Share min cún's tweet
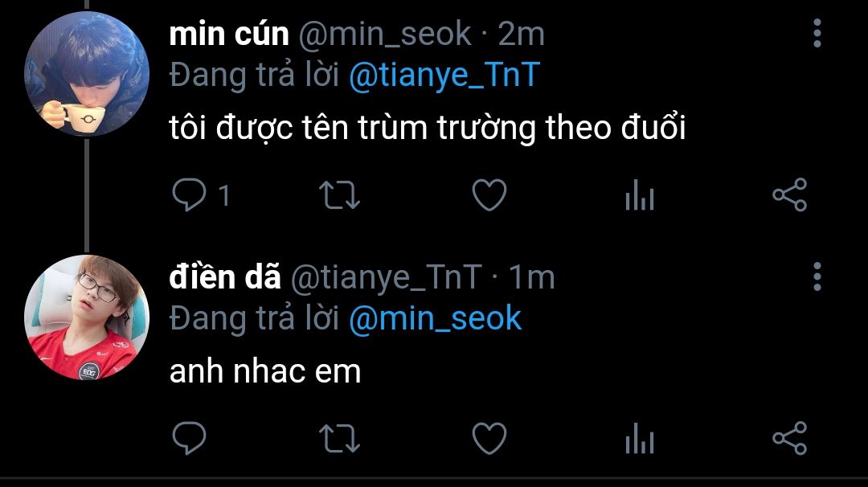Image resolution: width=868 pixels, height=487 pixels. [788, 195]
